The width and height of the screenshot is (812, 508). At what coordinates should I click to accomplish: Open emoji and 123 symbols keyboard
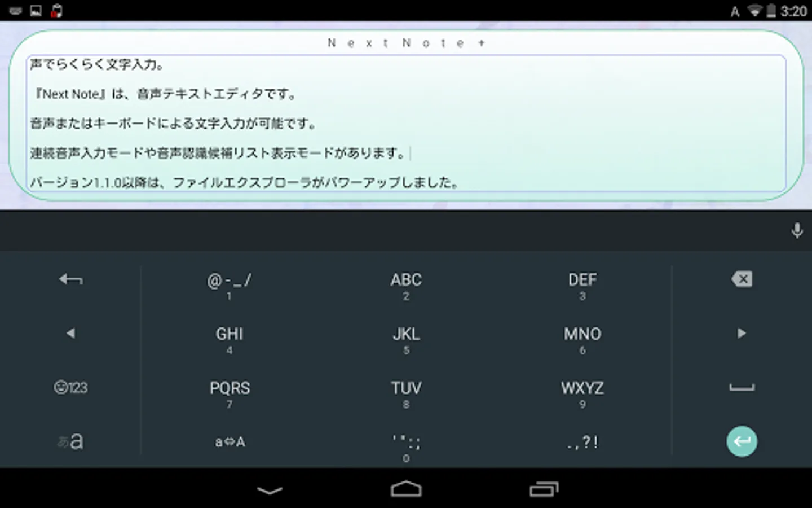[x=70, y=387]
